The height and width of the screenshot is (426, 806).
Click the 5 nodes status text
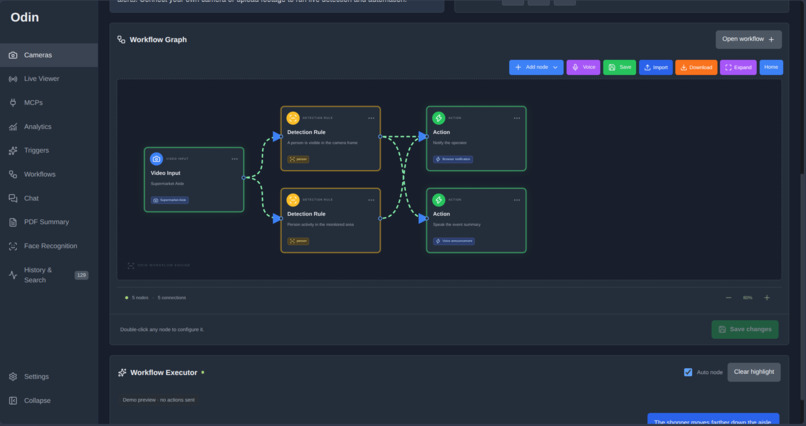(140, 298)
